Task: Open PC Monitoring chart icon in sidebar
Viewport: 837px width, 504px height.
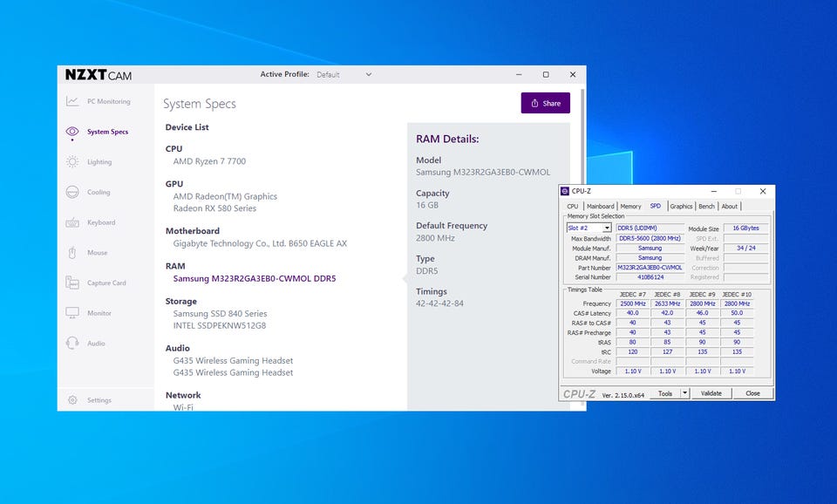Action: pyautogui.click(x=72, y=101)
